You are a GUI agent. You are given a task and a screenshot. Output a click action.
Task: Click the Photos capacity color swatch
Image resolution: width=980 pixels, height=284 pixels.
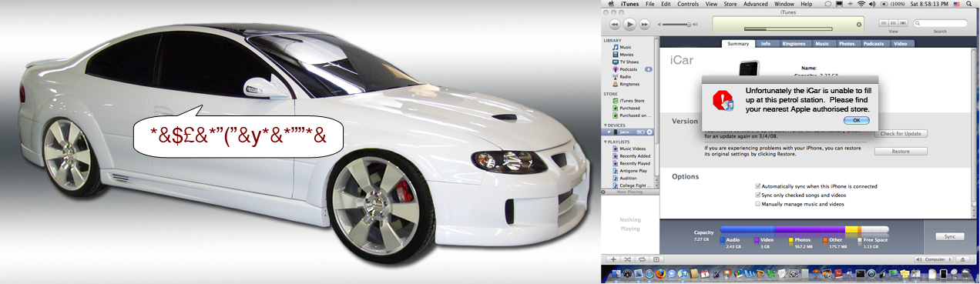coord(791,240)
